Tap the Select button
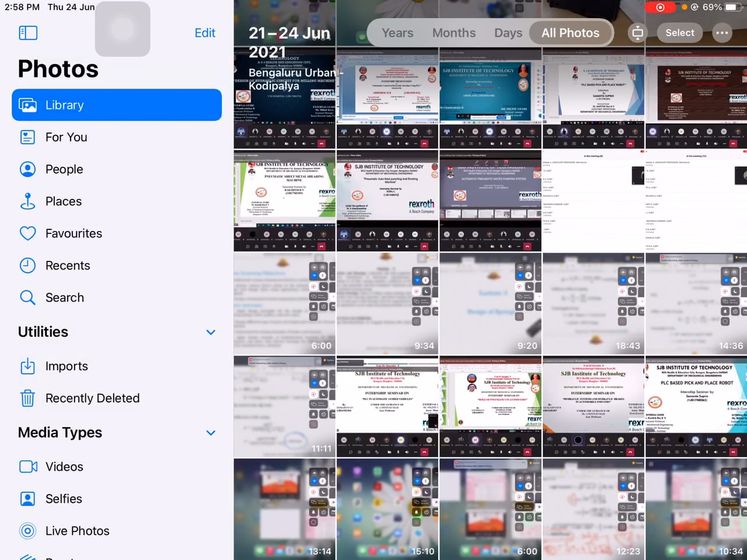Image resolution: width=747 pixels, height=560 pixels. (x=680, y=33)
